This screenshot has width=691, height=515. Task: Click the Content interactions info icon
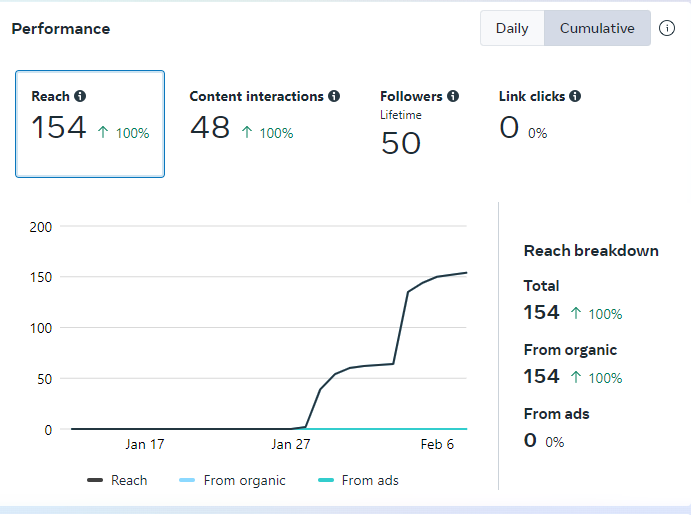pos(334,97)
